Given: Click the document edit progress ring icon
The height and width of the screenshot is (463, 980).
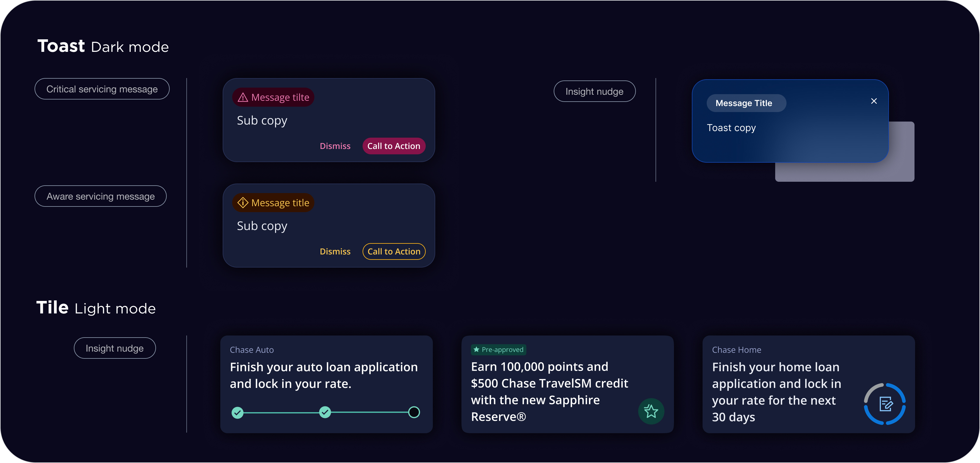Looking at the screenshot, I should [885, 404].
